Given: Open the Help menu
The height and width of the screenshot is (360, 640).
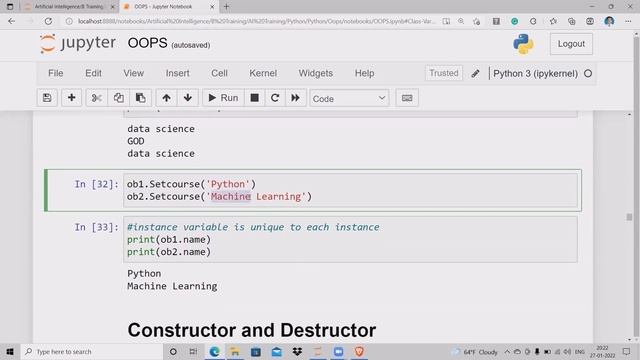Looking at the screenshot, I should pyautogui.click(x=364, y=73).
